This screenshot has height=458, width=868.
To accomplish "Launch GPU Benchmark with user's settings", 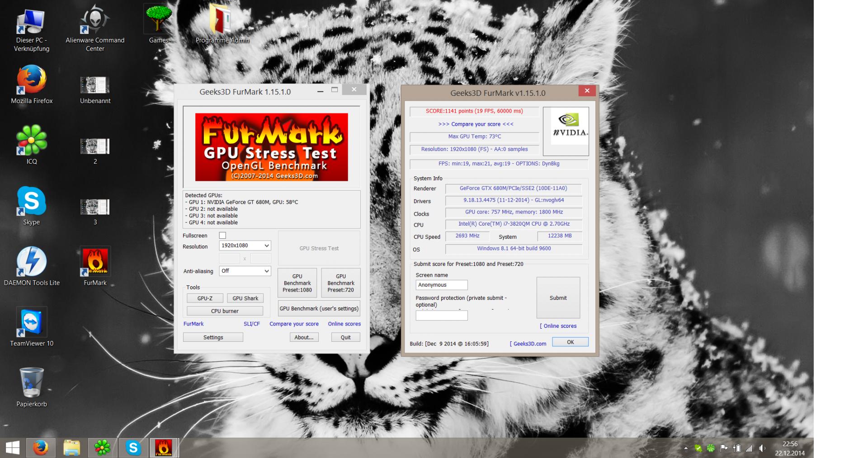I will tap(319, 309).
